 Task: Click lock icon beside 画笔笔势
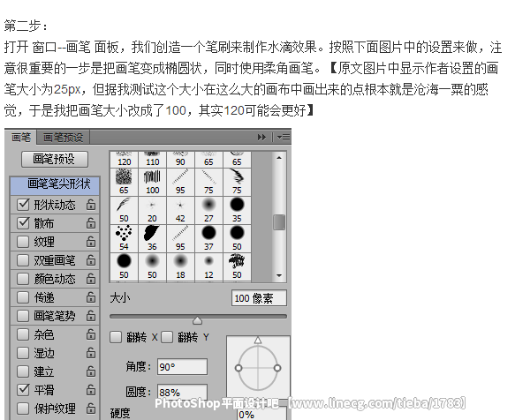[91, 316]
